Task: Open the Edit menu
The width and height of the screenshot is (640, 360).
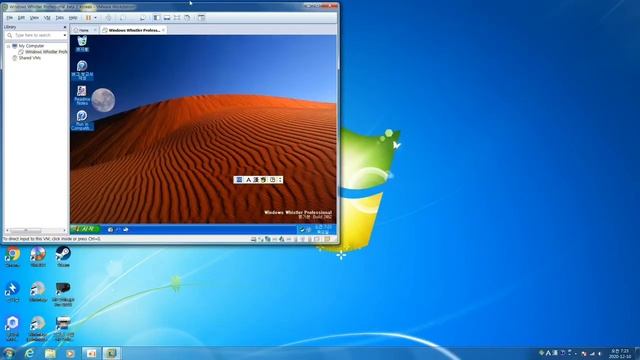Action: pos(21,18)
